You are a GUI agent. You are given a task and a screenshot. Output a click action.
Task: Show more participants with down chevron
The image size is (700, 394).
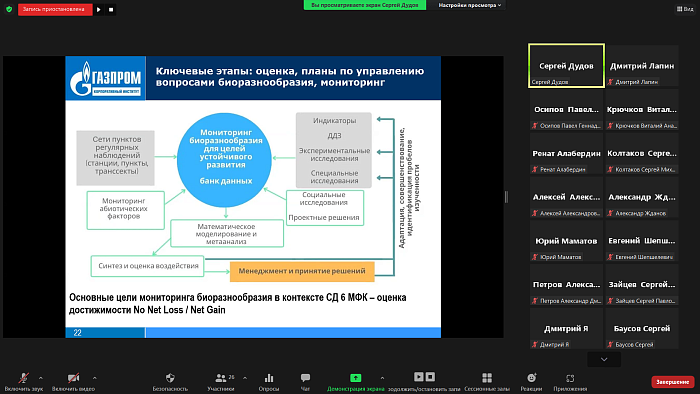604,359
